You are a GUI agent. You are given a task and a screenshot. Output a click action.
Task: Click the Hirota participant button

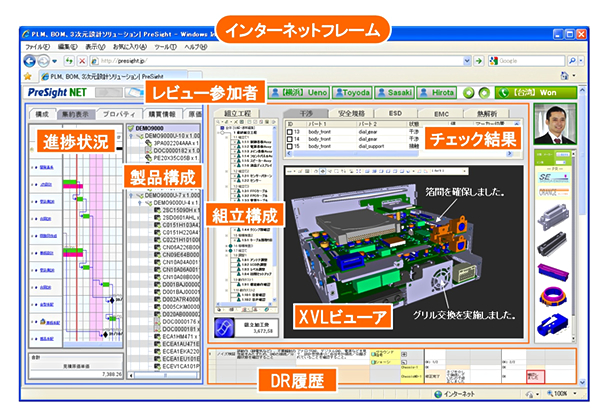(437, 93)
